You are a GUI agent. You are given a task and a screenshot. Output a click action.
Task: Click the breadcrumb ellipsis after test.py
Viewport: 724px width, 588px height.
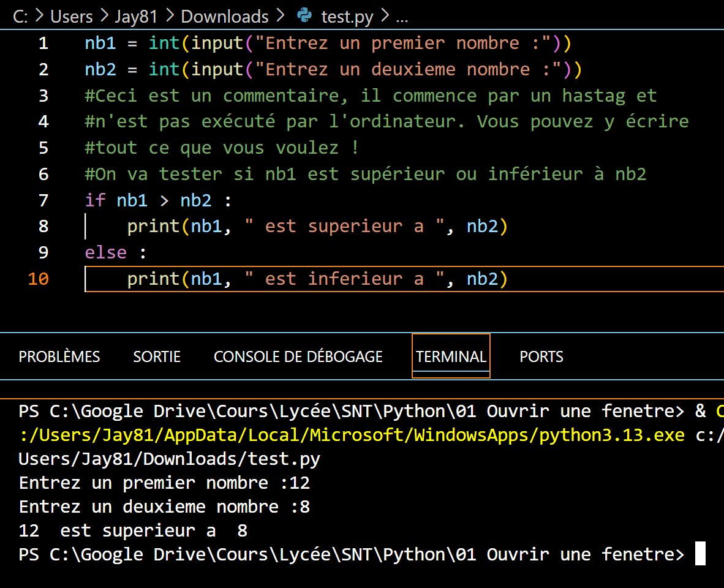[x=402, y=17]
